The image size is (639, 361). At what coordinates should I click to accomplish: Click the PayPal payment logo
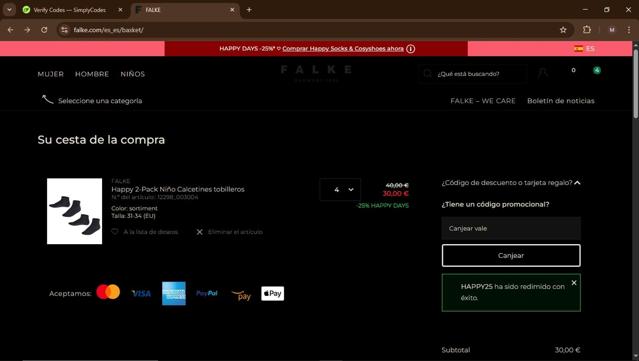tap(207, 293)
